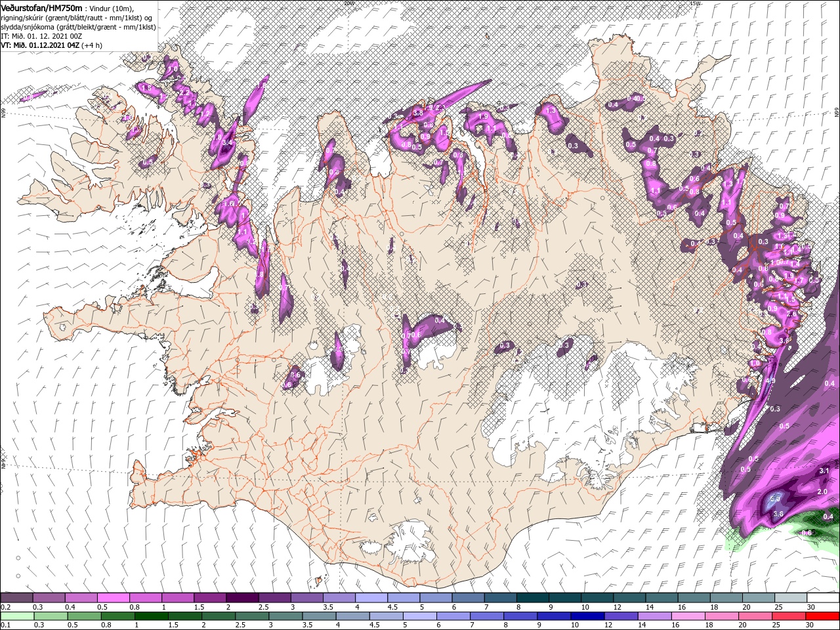Pick top-row legend swatch starting at 0.2

[x=16, y=598]
